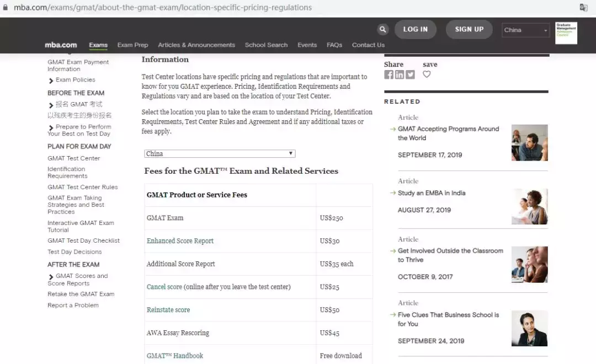The height and width of the screenshot is (364, 596).
Task: Share the page on Twitter
Action: 410,74
